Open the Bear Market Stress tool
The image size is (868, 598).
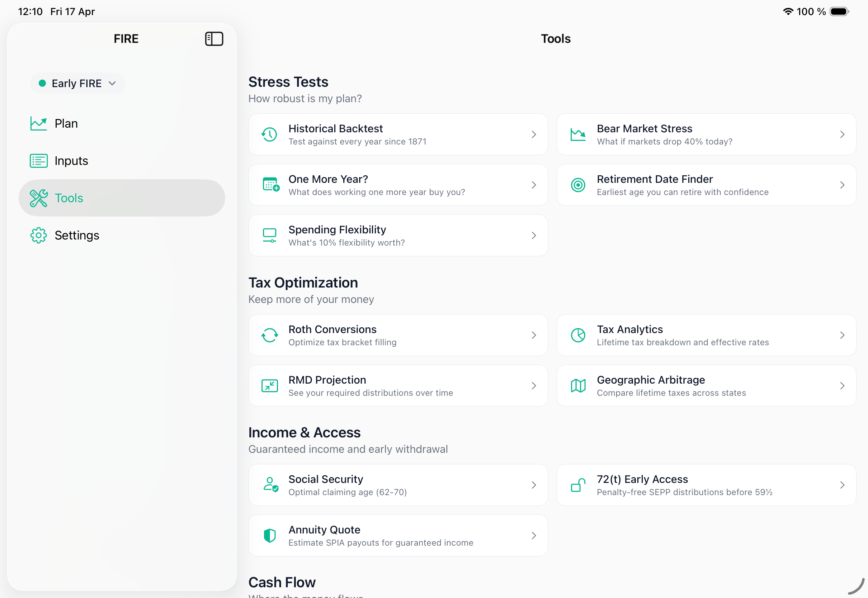pyautogui.click(x=706, y=134)
